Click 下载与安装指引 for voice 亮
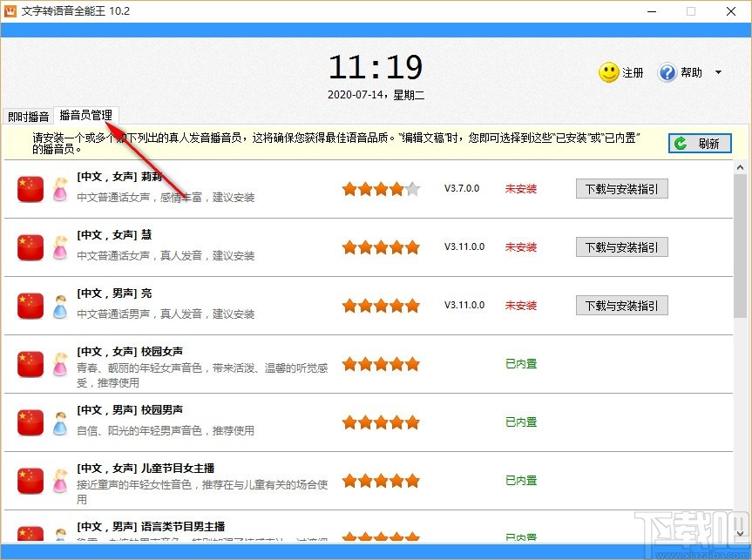752x560 pixels. pos(621,306)
